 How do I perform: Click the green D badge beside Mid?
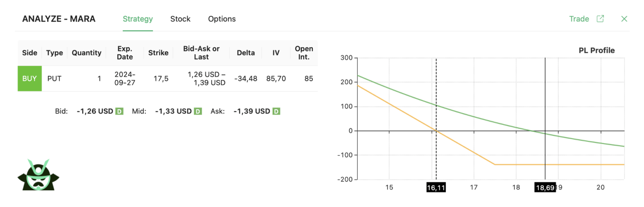[x=198, y=111]
